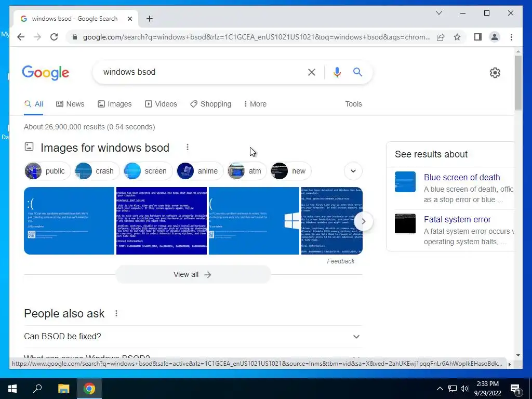
Task: Open the notification center icon
Action: pos(515,390)
